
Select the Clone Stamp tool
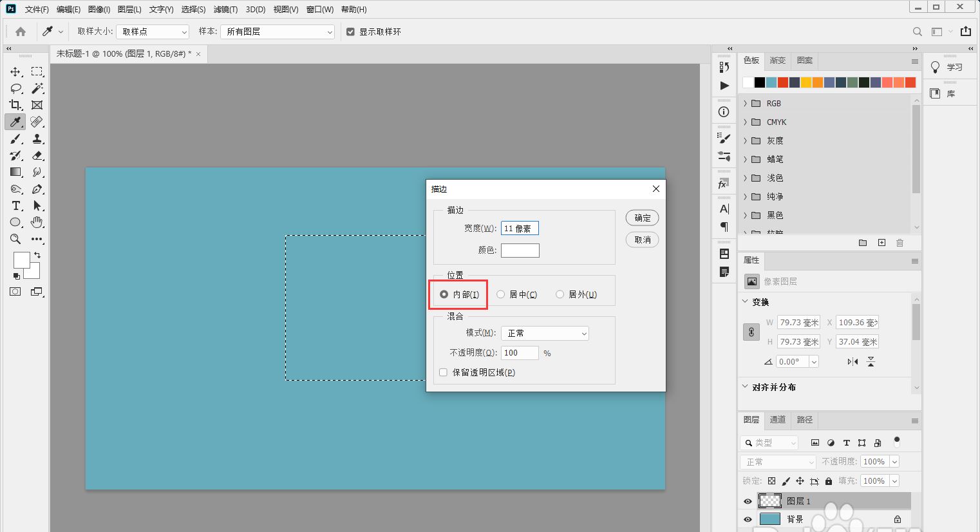point(37,138)
